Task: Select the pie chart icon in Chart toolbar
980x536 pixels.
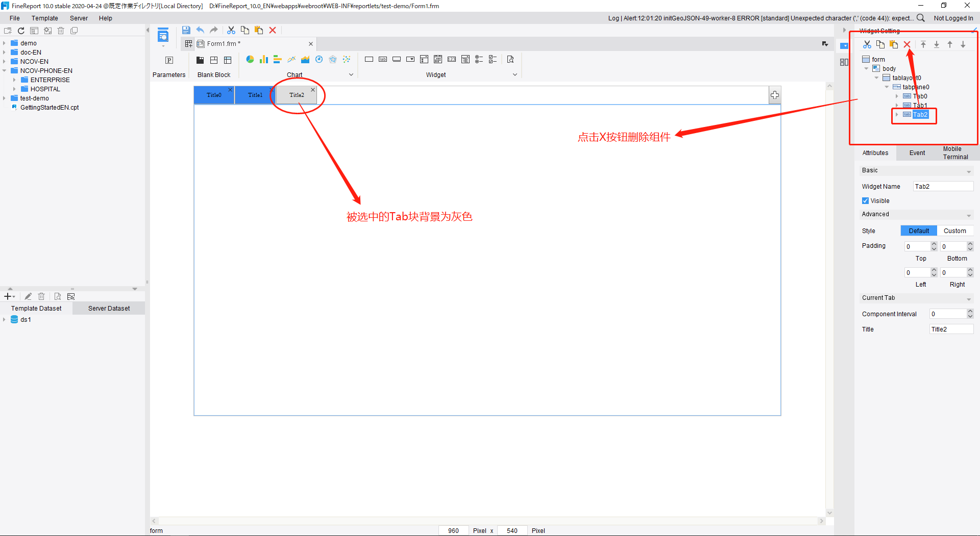Action: click(x=250, y=59)
